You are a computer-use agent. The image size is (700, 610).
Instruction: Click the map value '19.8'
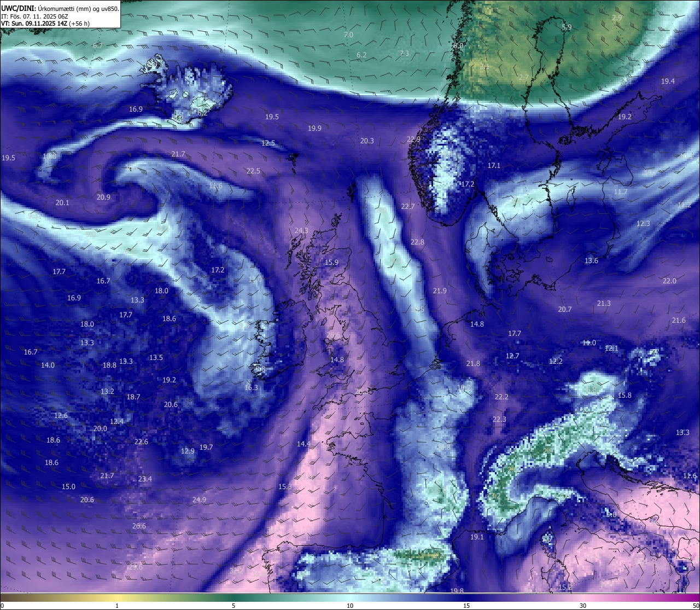point(457,590)
